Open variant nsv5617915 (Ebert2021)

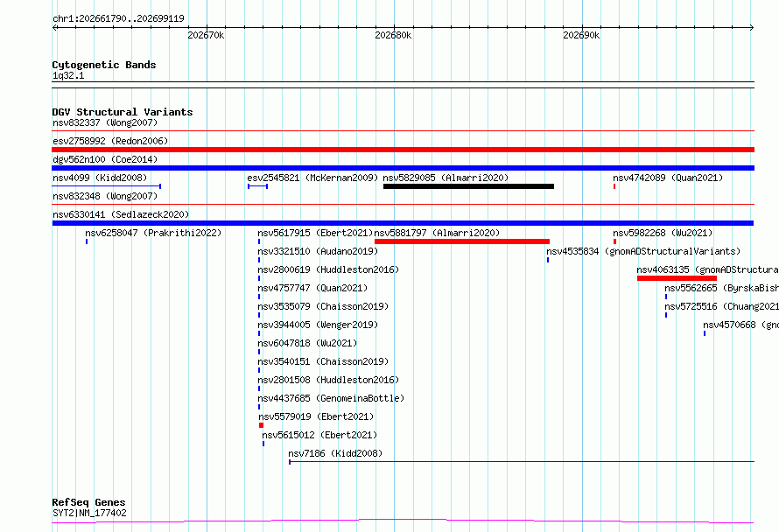click(x=315, y=233)
